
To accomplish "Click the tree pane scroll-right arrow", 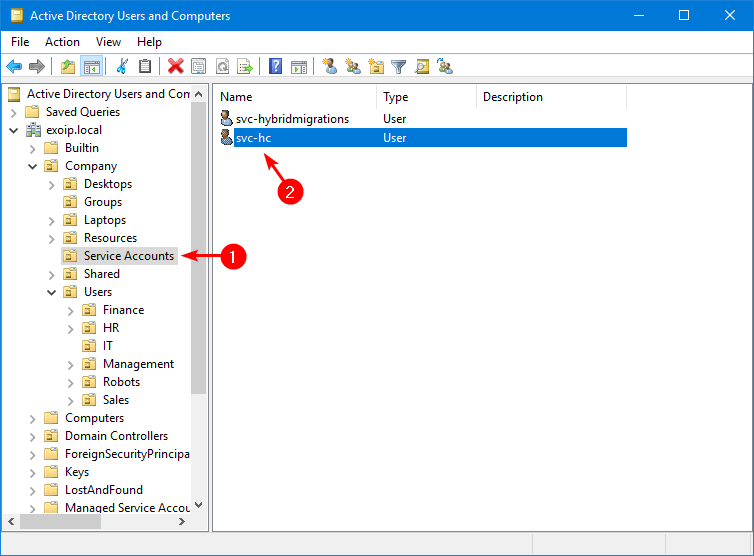I will click(182, 521).
